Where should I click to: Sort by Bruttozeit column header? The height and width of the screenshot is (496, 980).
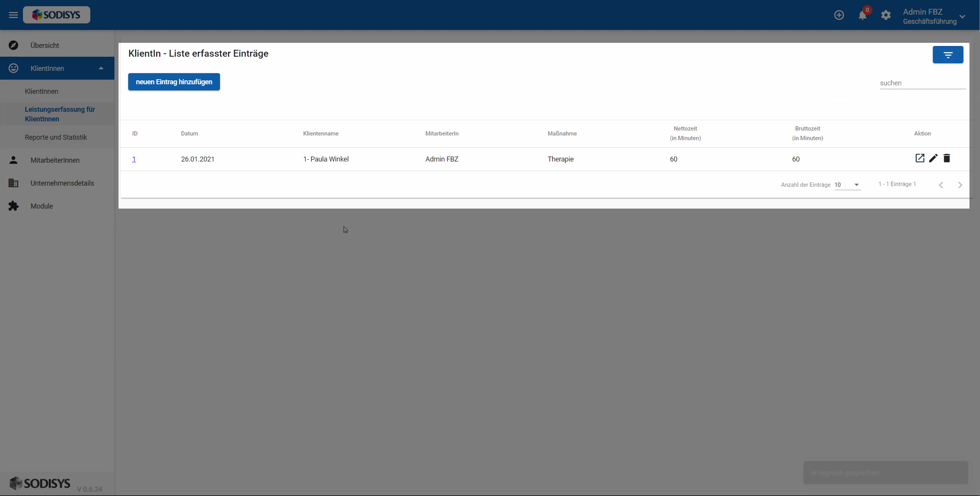pyautogui.click(x=807, y=133)
